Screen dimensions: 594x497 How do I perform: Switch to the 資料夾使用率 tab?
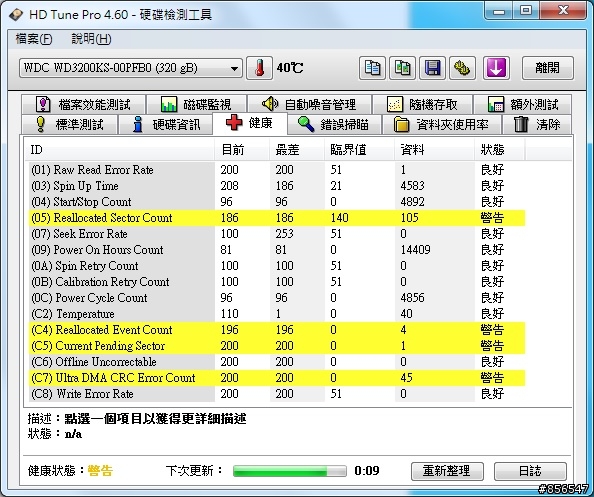(442, 124)
